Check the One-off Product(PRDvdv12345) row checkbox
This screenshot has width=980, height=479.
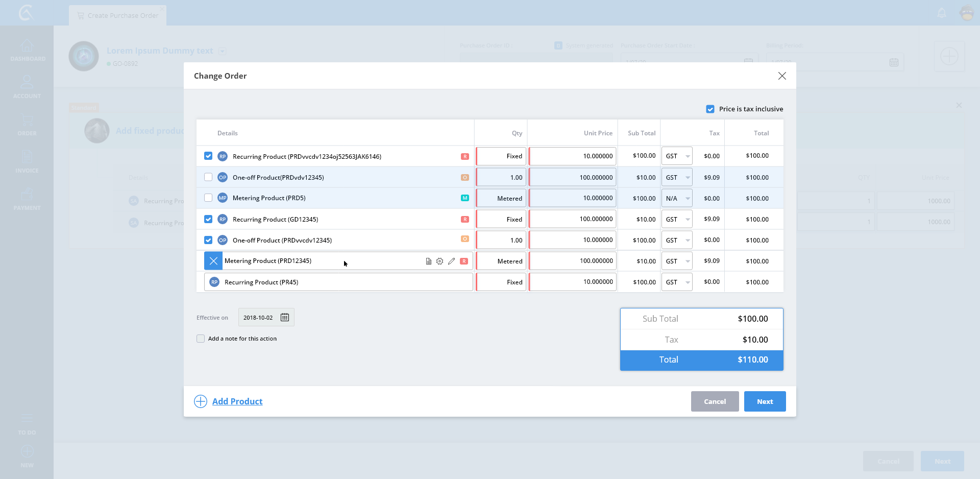pos(208,177)
